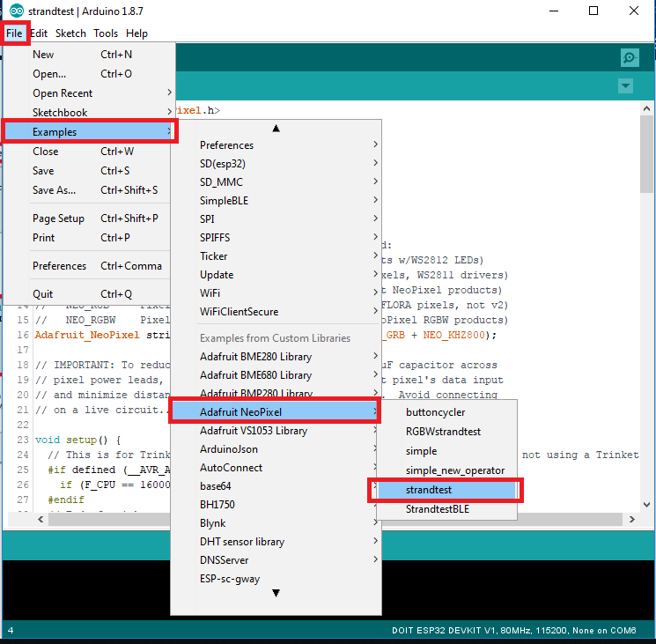Open the tab options dropdown arrow
656x644 pixels.
(x=625, y=85)
